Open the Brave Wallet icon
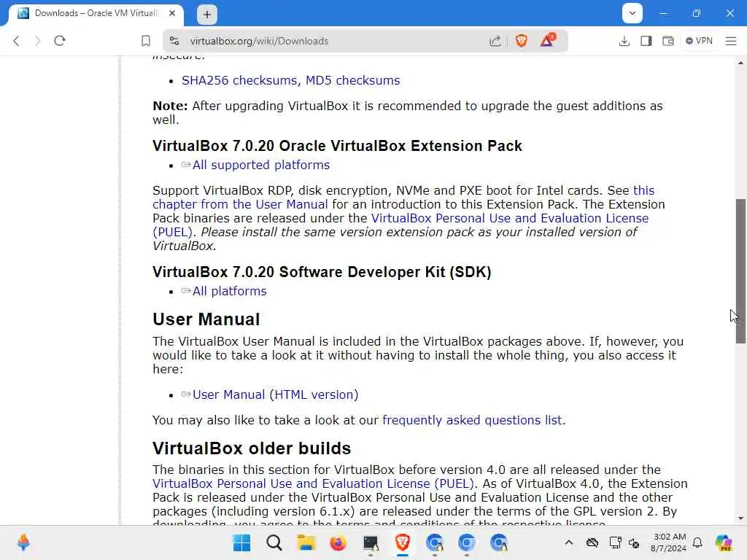Image resolution: width=747 pixels, height=560 pixels. [x=668, y=41]
